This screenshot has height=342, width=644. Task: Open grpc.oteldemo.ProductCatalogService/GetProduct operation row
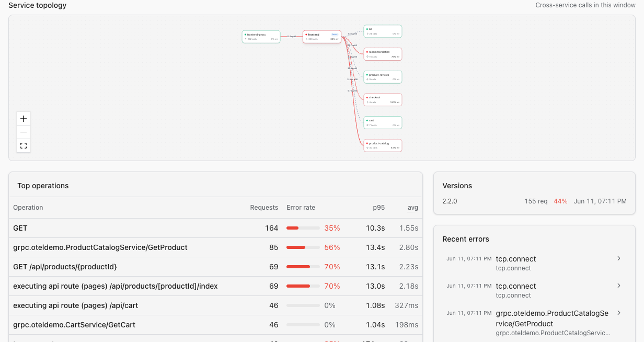pos(215,247)
